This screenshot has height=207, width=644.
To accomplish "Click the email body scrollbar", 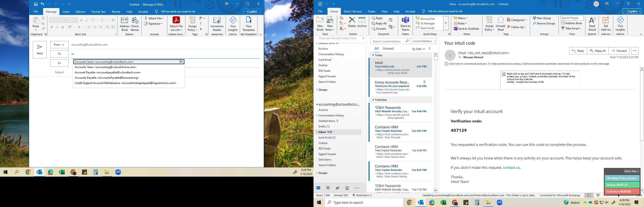I will pos(641,106).
